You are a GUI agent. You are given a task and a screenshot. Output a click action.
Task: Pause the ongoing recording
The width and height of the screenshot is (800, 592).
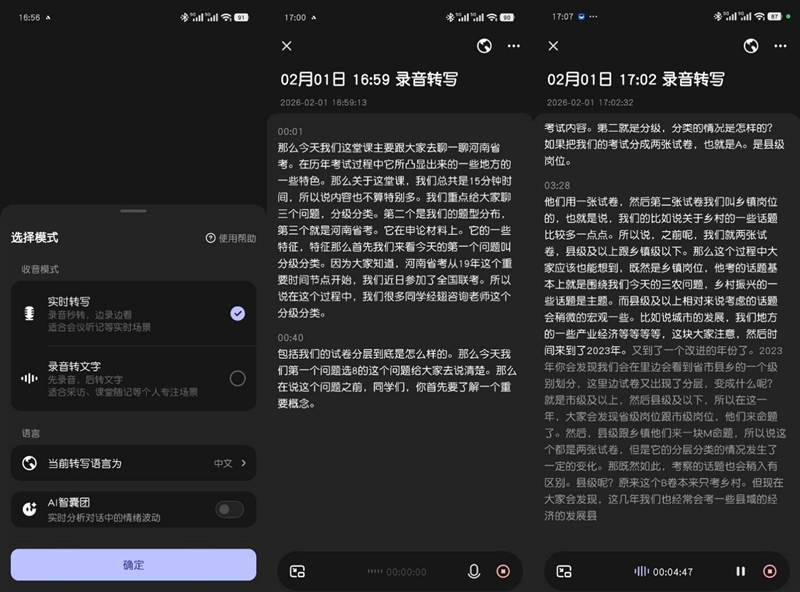coord(740,571)
